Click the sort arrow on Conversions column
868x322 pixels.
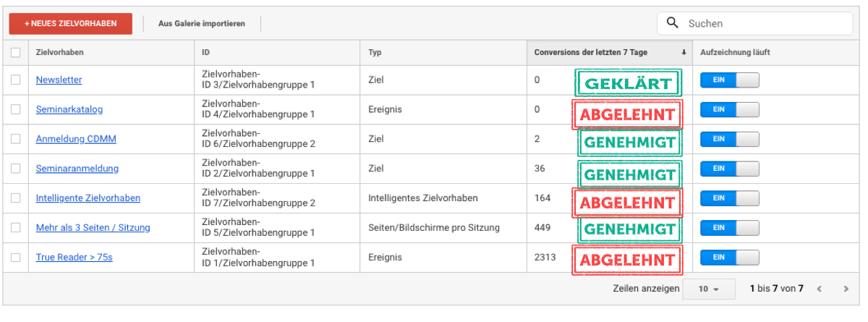[684, 52]
